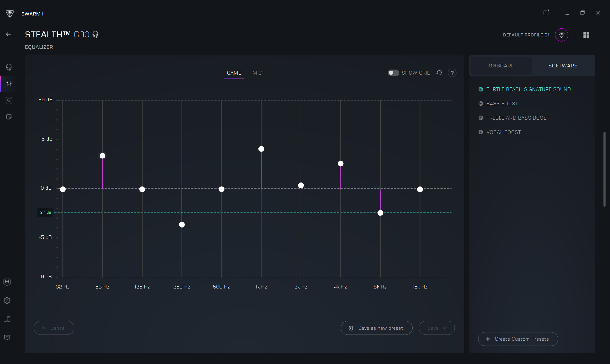Click the Vocal Boost preset globe icon
Viewport: 610px width, 364px height.
(x=481, y=132)
